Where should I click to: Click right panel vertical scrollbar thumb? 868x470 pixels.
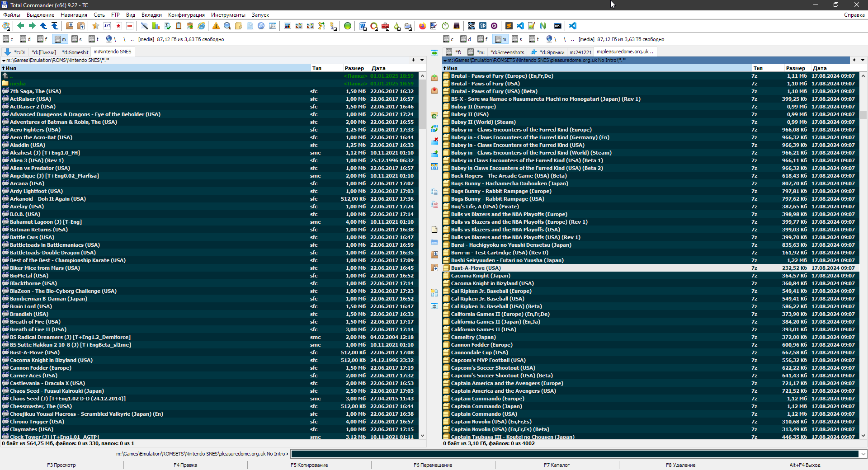point(863,115)
